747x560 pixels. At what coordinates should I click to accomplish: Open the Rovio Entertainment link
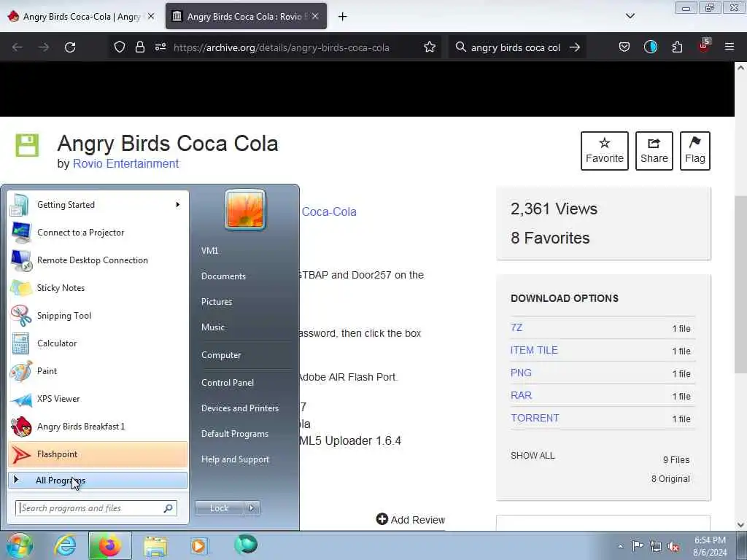125,163
